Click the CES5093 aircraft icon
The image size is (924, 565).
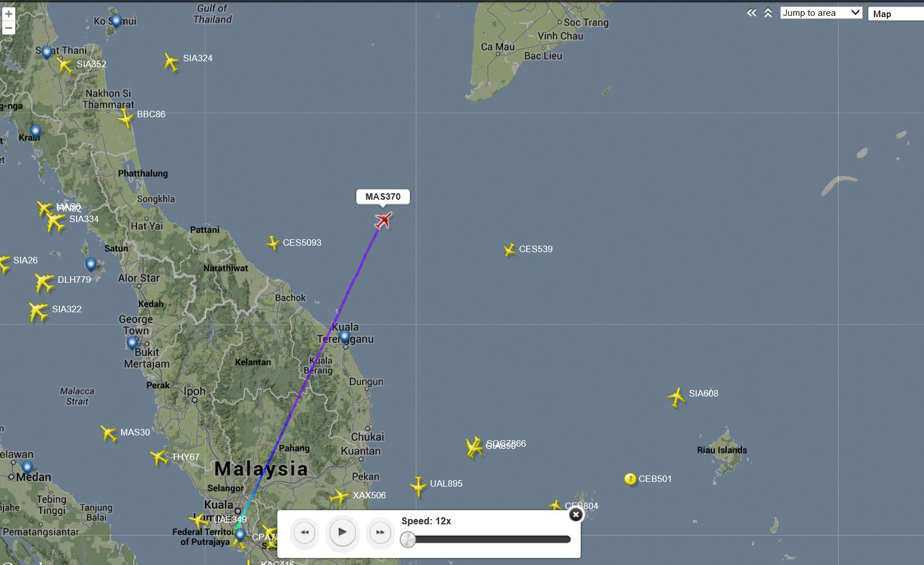[273, 243]
